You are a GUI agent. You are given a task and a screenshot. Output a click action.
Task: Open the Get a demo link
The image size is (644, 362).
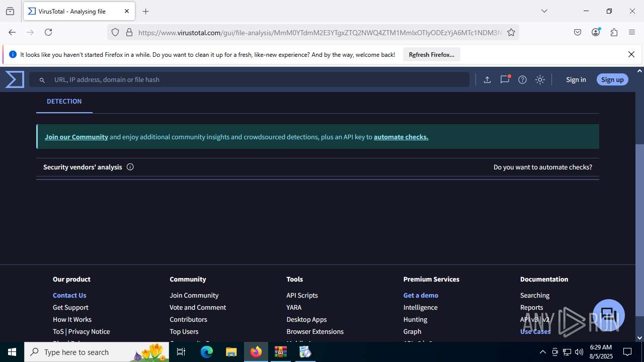tap(421, 295)
